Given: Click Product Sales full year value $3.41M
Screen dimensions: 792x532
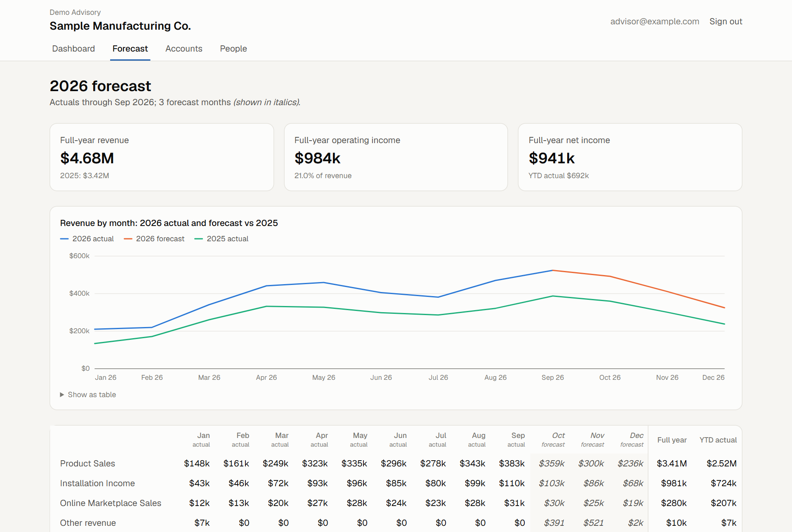Looking at the screenshot, I should coord(672,464).
